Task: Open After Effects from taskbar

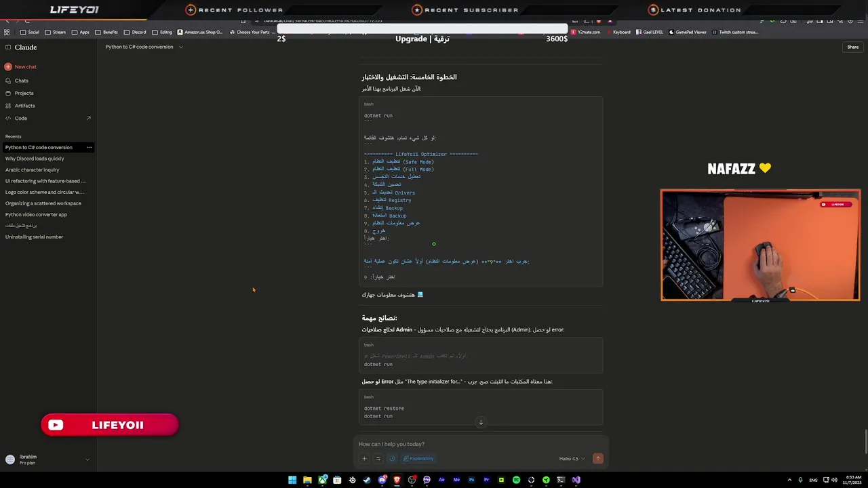Action: click(441, 480)
